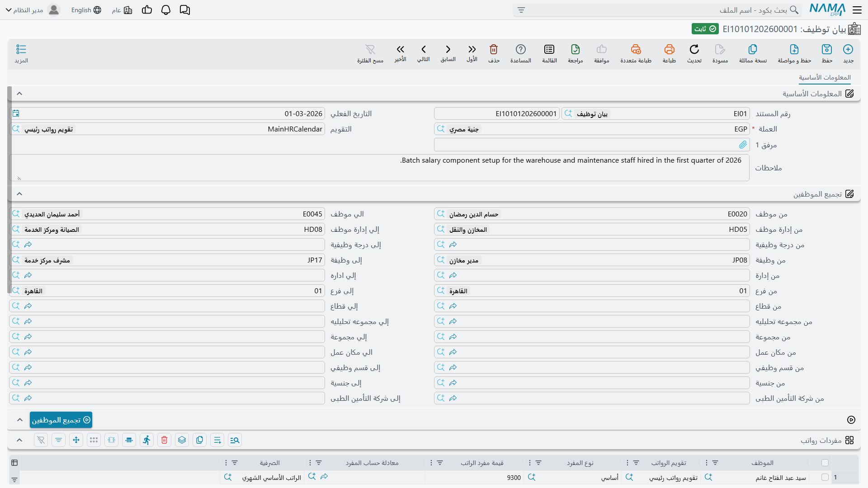Image resolution: width=868 pixels, height=488 pixels.
Task: Open طباعة متعددة (Multi-print) icon
Action: [x=636, y=49]
